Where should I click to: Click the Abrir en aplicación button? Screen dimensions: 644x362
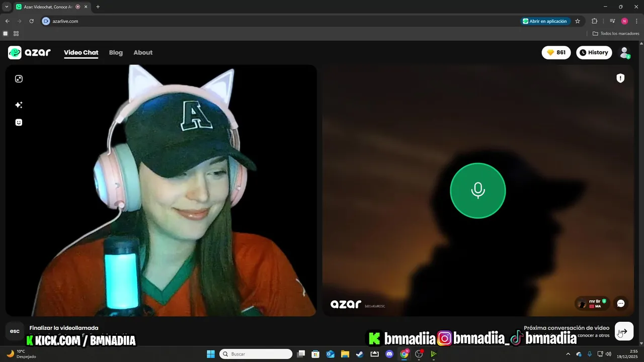(545, 21)
